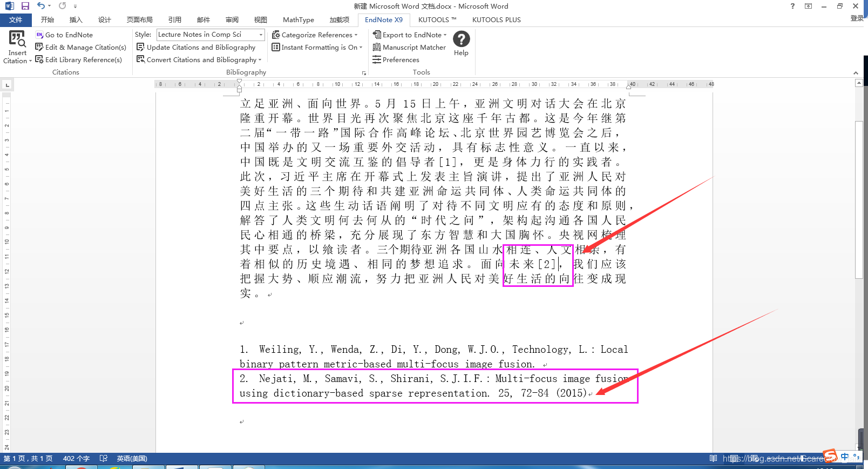868x469 pixels.
Task: Switch to the 页面布局 tab
Action: (140, 20)
